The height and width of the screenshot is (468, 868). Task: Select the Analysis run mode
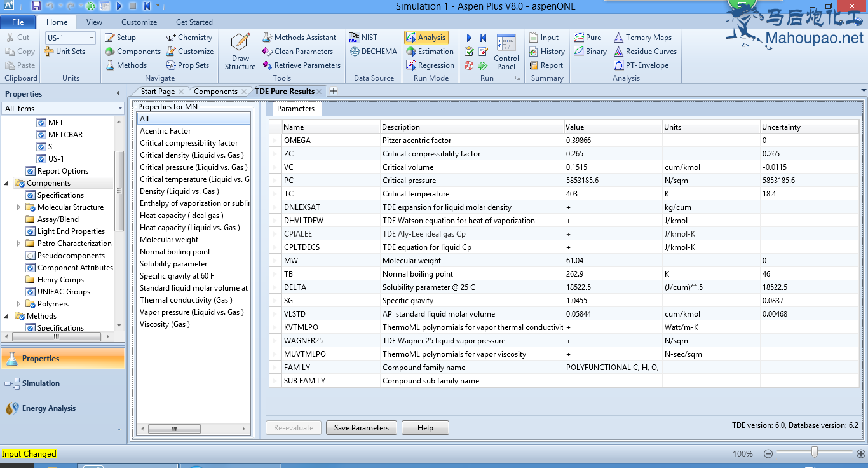click(x=426, y=38)
